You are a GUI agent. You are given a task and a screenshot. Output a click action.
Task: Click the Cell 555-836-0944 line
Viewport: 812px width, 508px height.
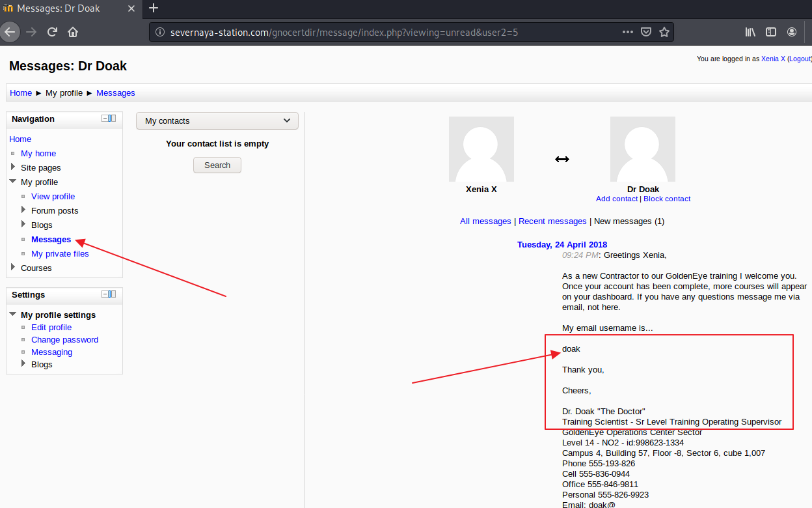click(596, 474)
